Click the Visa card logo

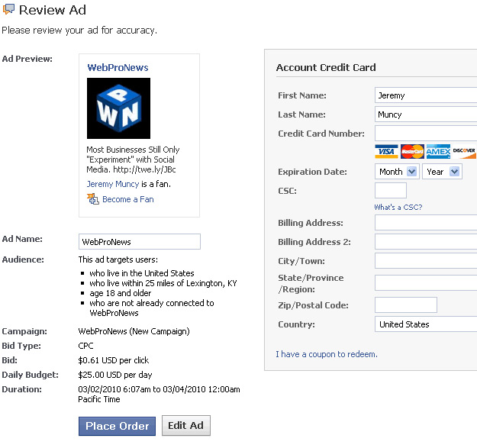(386, 151)
